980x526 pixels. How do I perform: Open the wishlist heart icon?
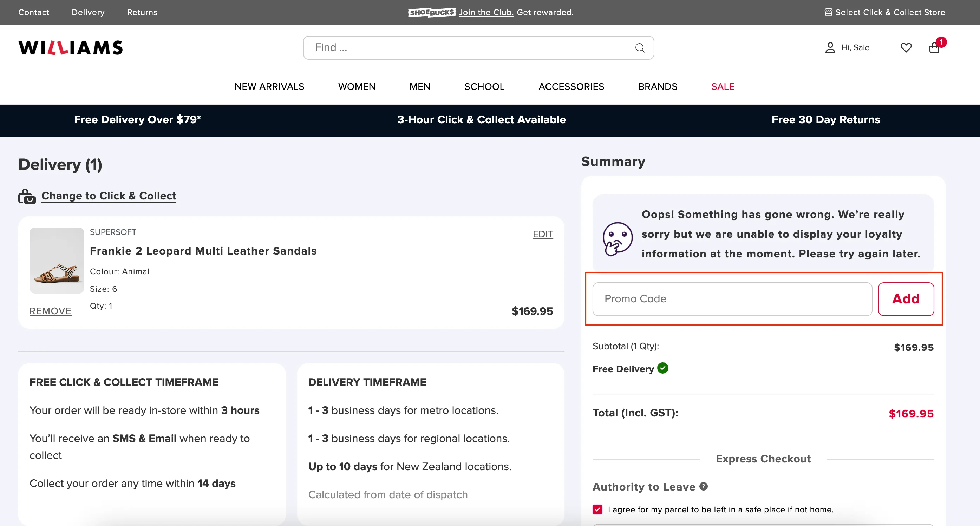click(906, 47)
